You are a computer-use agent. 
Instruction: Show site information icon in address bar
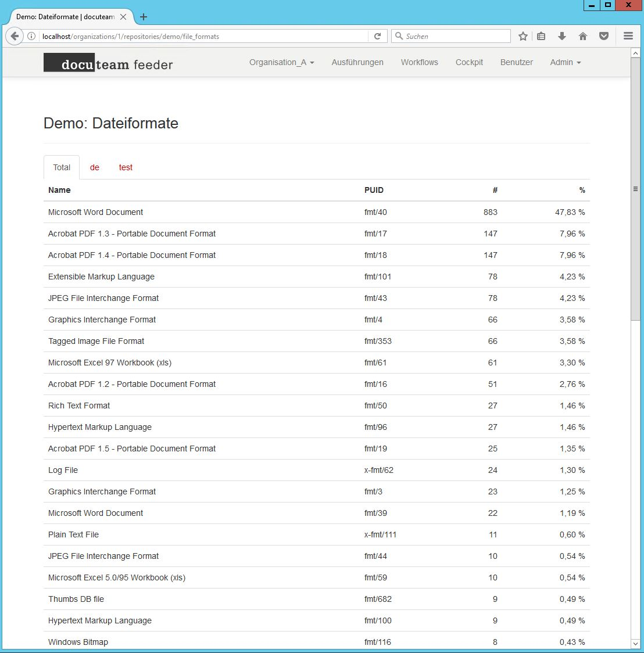[x=32, y=36]
